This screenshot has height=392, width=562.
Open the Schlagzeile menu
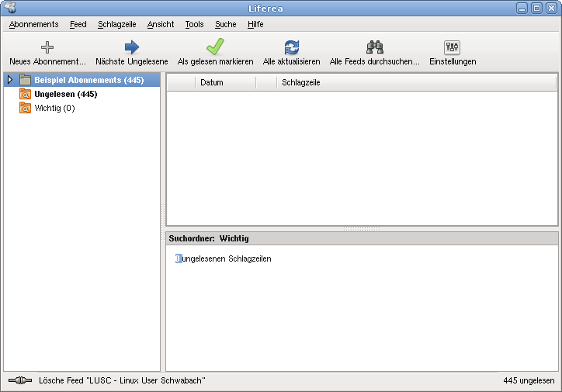pos(117,24)
